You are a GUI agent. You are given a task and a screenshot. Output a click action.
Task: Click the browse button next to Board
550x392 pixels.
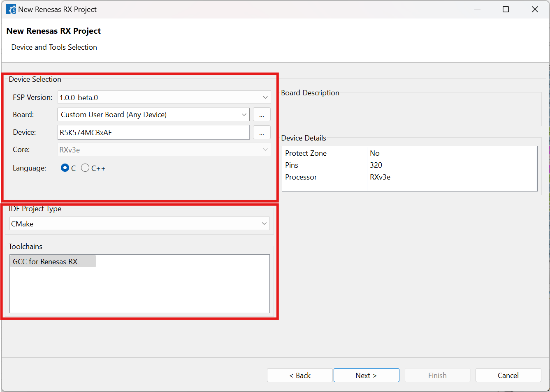(262, 115)
